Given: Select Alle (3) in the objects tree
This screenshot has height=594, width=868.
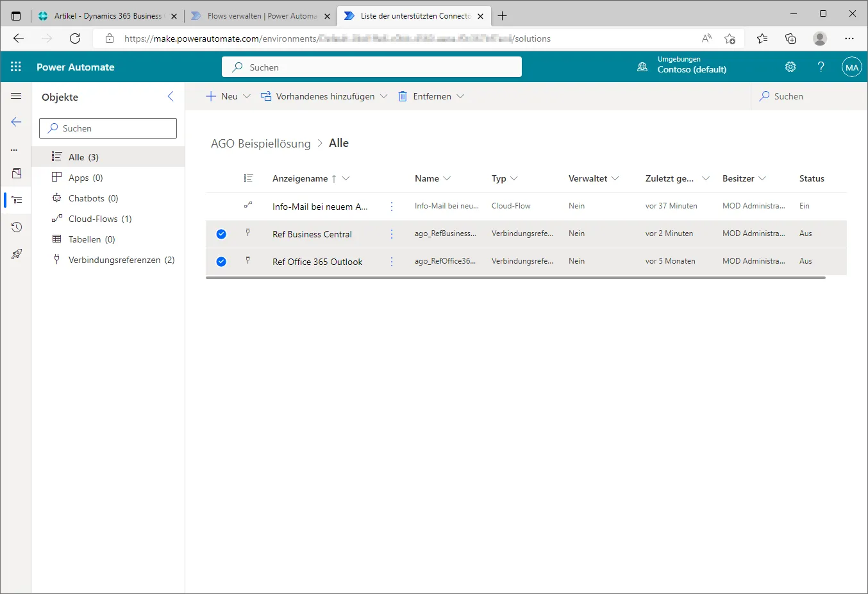Looking at the screenshot, I should click(x=108, y=157).
